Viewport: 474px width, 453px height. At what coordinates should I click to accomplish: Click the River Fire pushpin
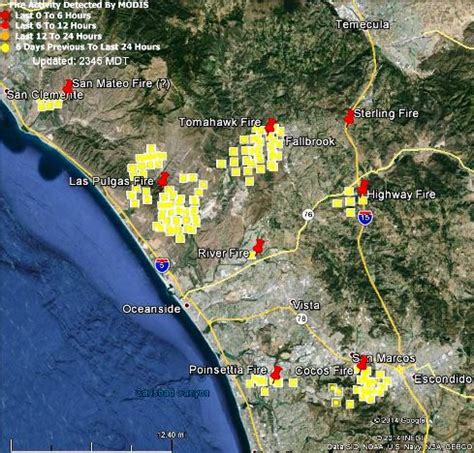(x=259, y=246)
